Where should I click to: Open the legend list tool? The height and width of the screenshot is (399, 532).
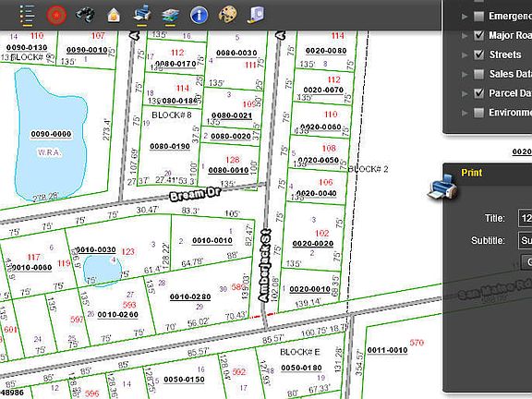[27, 15]
